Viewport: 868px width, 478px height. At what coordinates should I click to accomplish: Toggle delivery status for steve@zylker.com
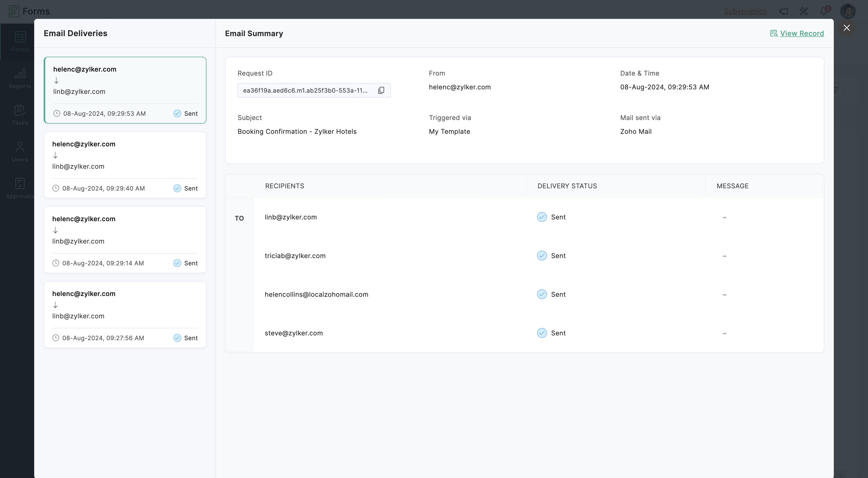(542, 333)
